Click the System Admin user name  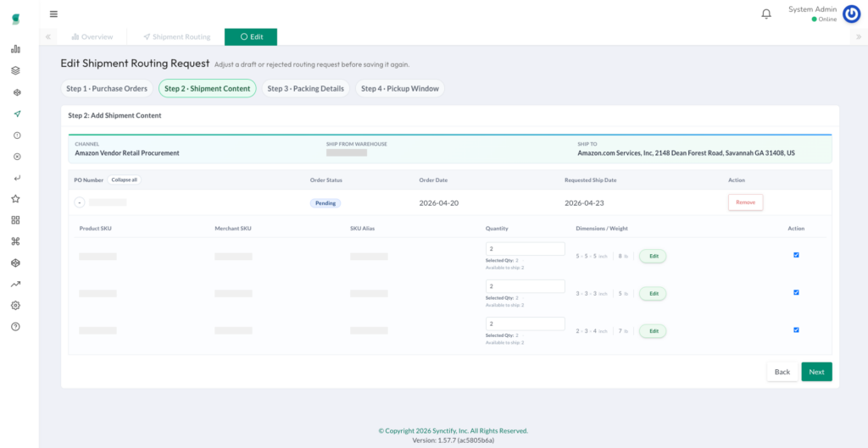[813, 9]
